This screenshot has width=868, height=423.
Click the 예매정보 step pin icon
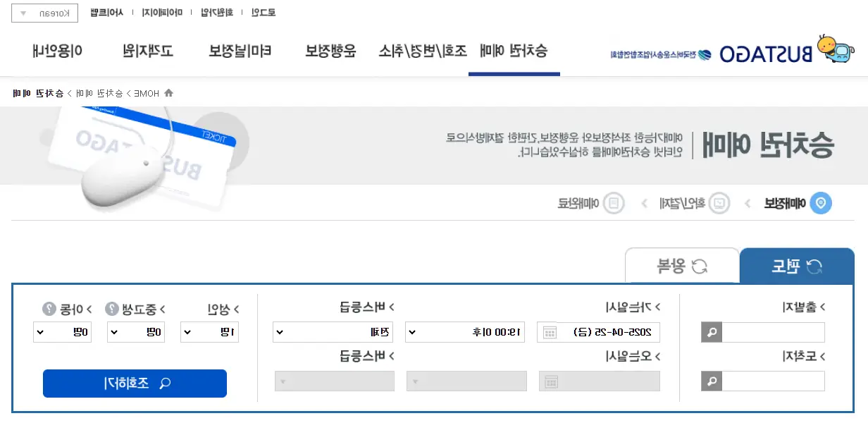819,204
